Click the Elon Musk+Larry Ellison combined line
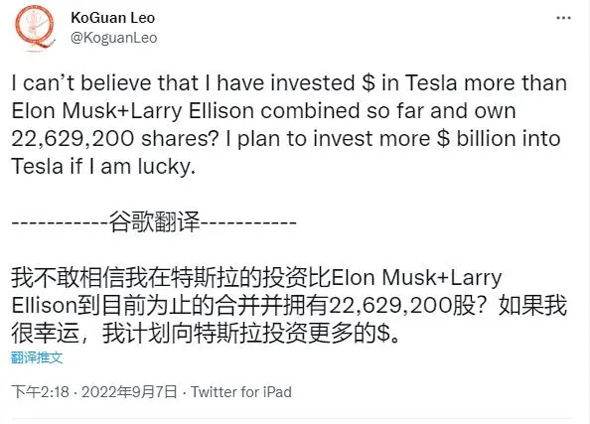This screenshot has width=590, height=424. [263, 111]
